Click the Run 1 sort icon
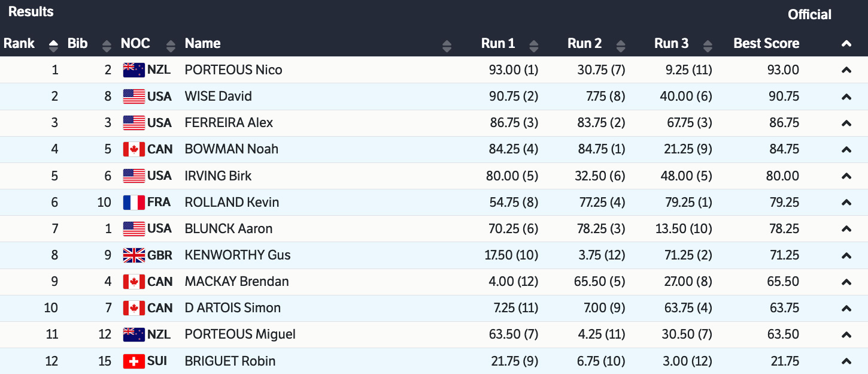This screenshot has width=868, height=374. click(534, 46)
